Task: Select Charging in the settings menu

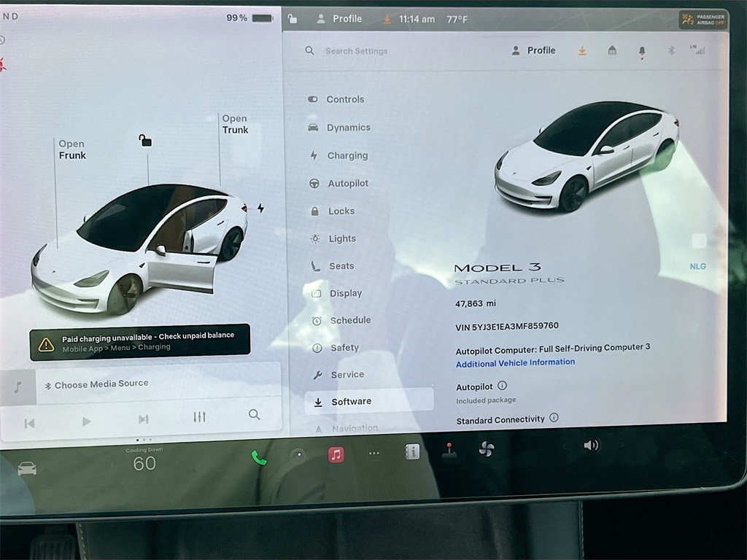Action: coord(347,155)
